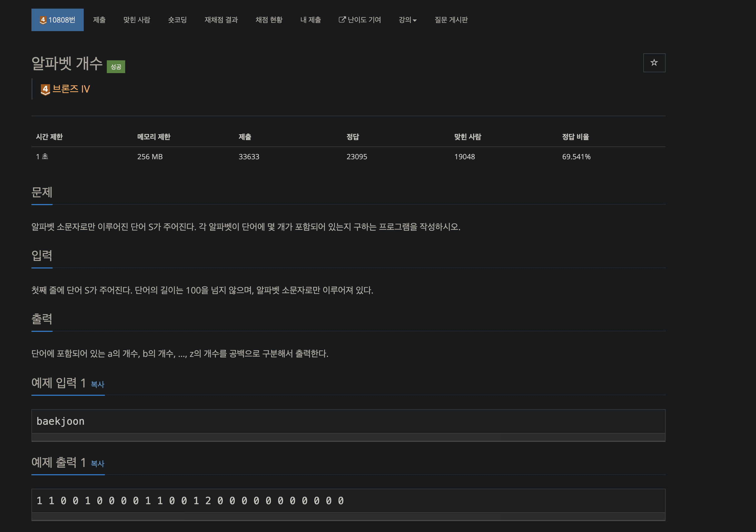Click external link icon beside 난이도 기여

click(x=342, y=20)
